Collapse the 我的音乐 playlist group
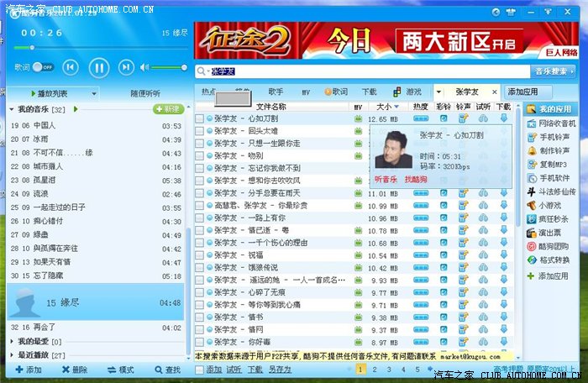 click(12, 110)
